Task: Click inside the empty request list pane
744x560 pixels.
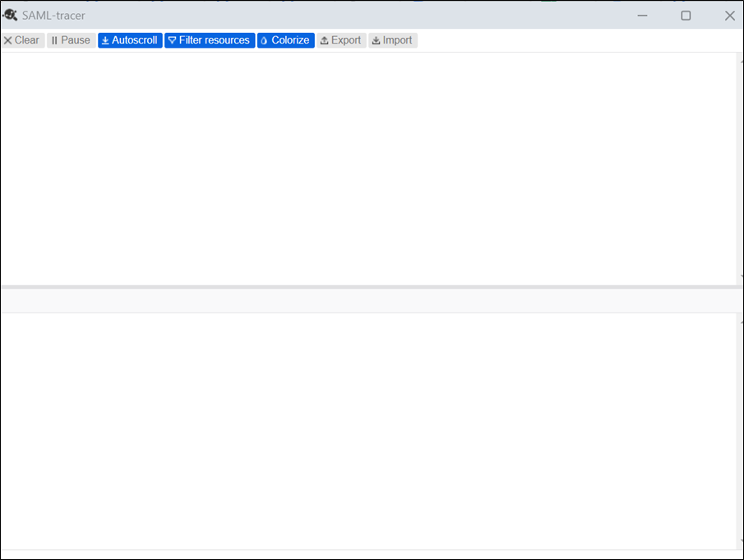Action: tap(370, 164)
